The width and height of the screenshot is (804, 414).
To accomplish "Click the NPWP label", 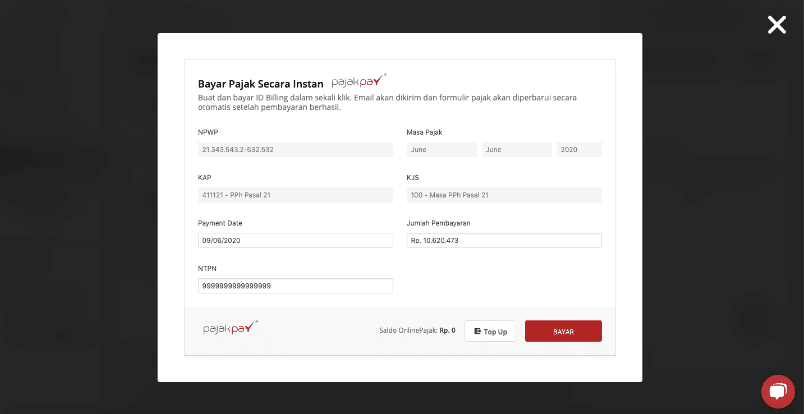I will pyautogui.click(x=208, y=132).
